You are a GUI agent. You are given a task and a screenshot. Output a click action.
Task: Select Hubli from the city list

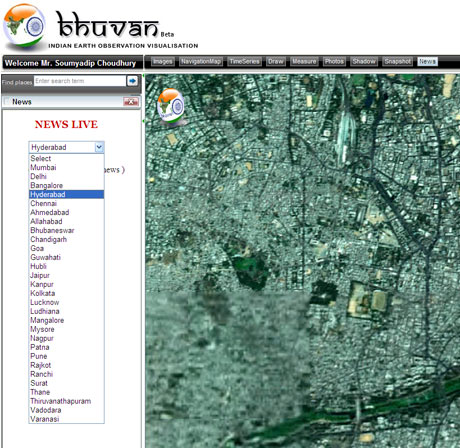click(67, 266)
